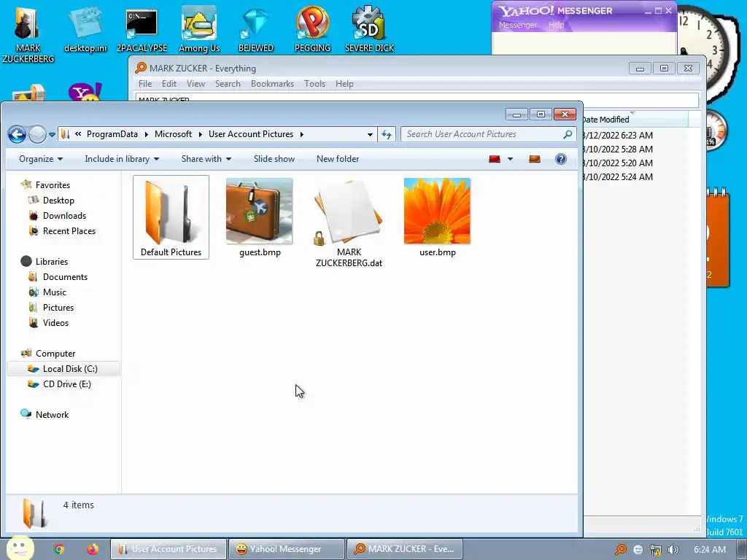Screen dimensions: 747x560
Task: Select MARK ZUCKERBERG.dat file
Action: tap(349, 223)
